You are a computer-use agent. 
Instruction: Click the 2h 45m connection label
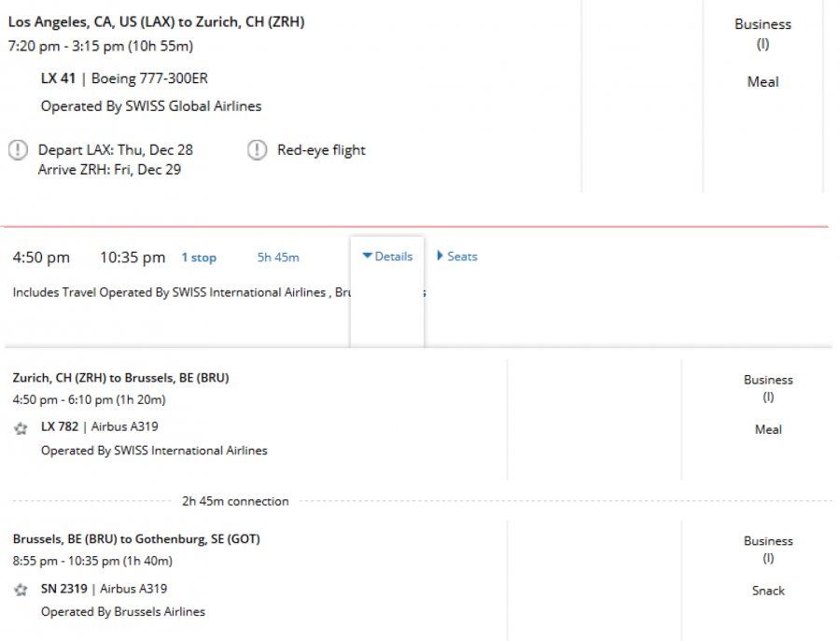click(235, 501)
